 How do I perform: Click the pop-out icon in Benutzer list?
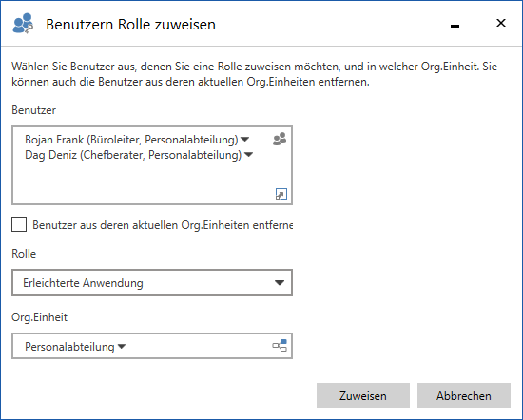click(281, 194)
